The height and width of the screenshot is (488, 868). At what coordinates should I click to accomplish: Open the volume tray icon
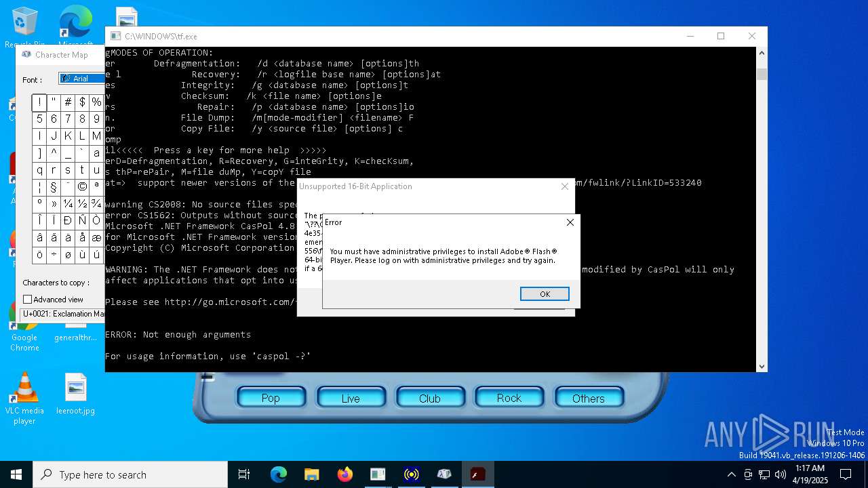coord(781,474)
